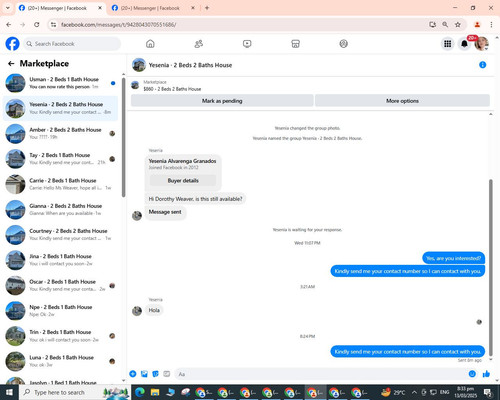Select the first Messenger browser tab
The image size is (500, 400).
tap(60, 8)
